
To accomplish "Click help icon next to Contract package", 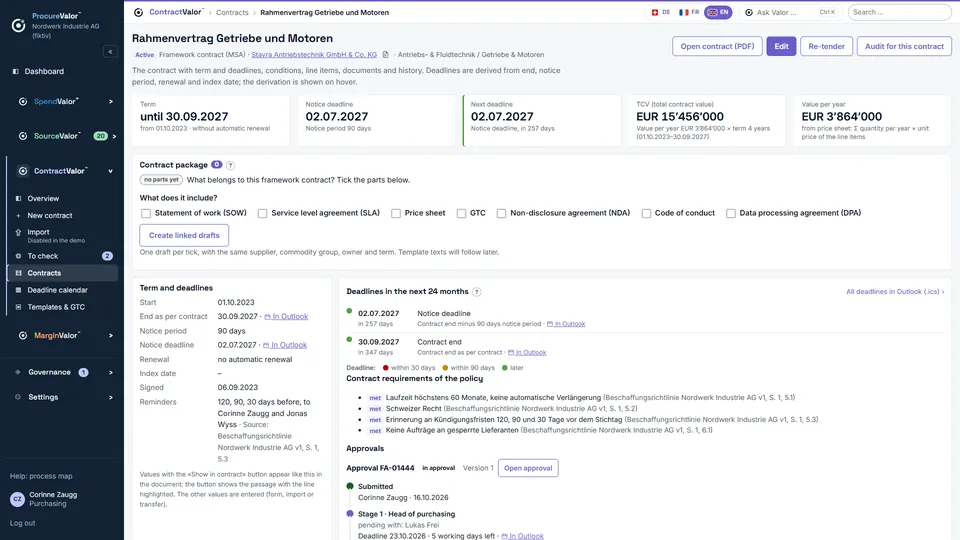I will coord(230,165).
